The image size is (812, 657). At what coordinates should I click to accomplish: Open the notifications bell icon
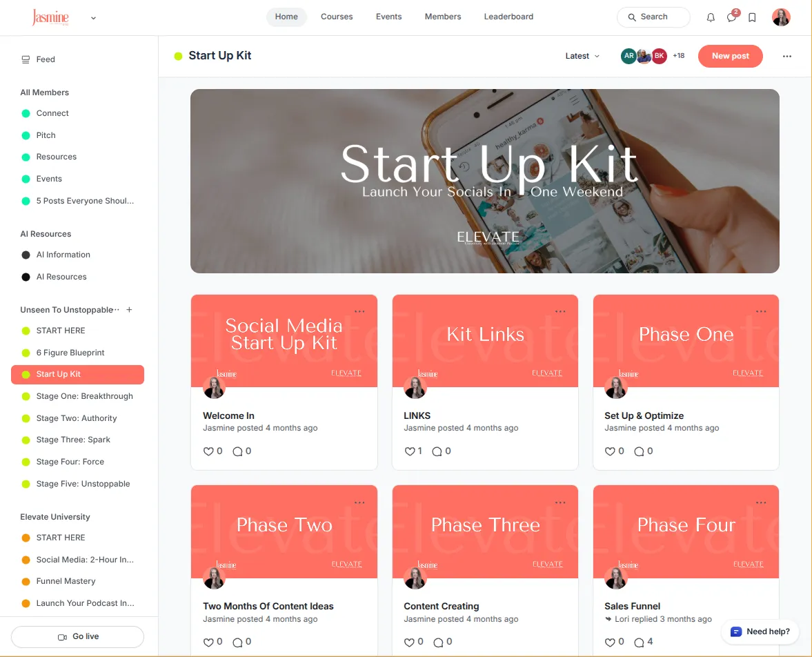pyautogui.click(x=711, y=18)
